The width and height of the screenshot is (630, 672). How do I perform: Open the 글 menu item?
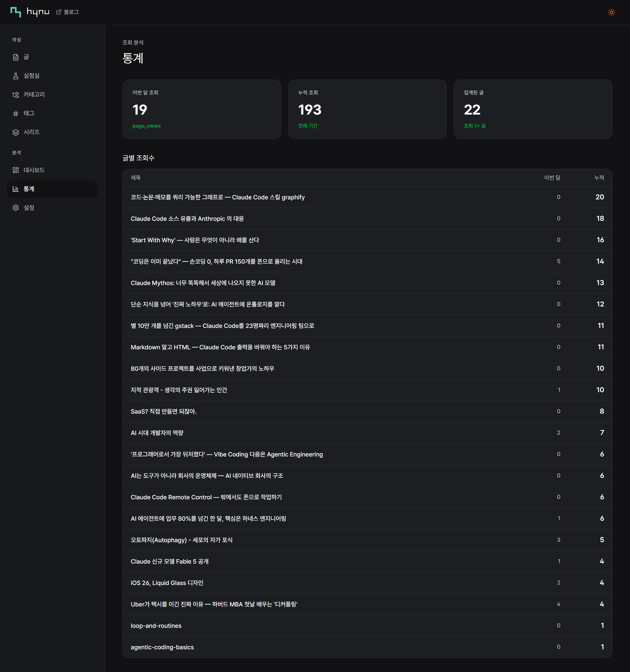coord(52,57)
